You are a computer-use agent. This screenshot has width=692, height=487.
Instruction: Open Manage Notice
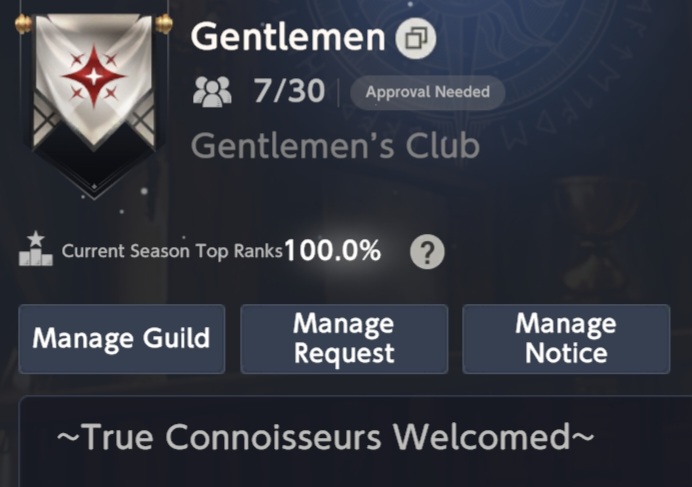tap(566, 339)
